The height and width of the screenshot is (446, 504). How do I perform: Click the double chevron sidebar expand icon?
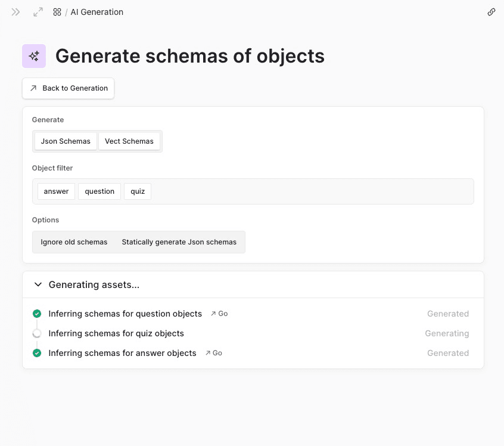tap(16, 12)
